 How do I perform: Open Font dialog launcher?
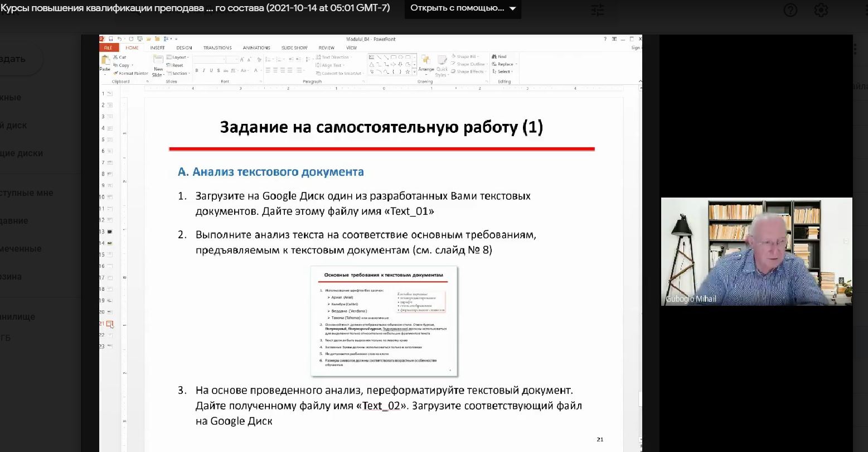(x=261, y=81)
